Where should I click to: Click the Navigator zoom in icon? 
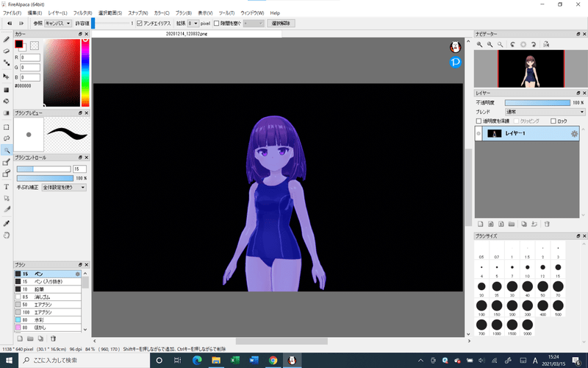pos(480,45)
